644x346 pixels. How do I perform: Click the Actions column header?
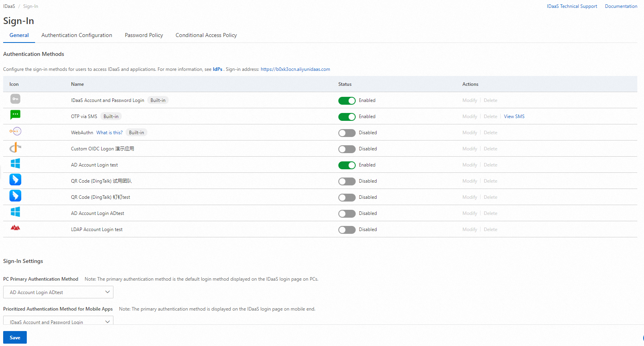pyautogui.click(x=470, y=84)
